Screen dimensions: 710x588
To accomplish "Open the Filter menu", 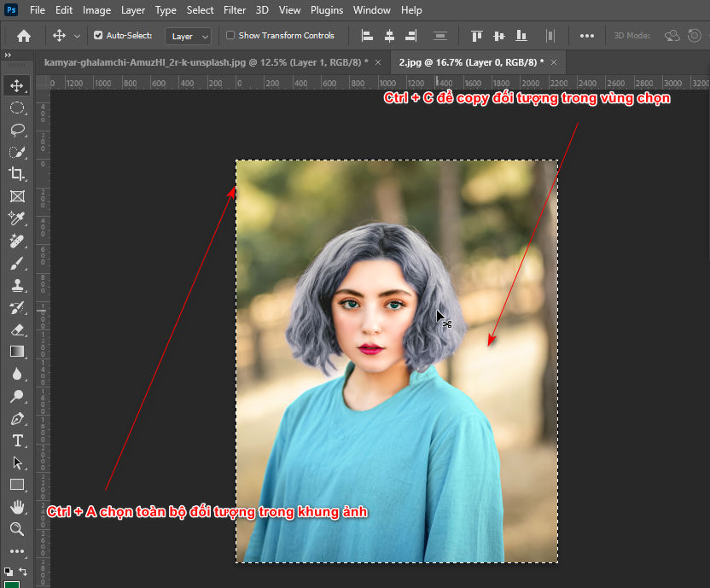I will 234,10.
